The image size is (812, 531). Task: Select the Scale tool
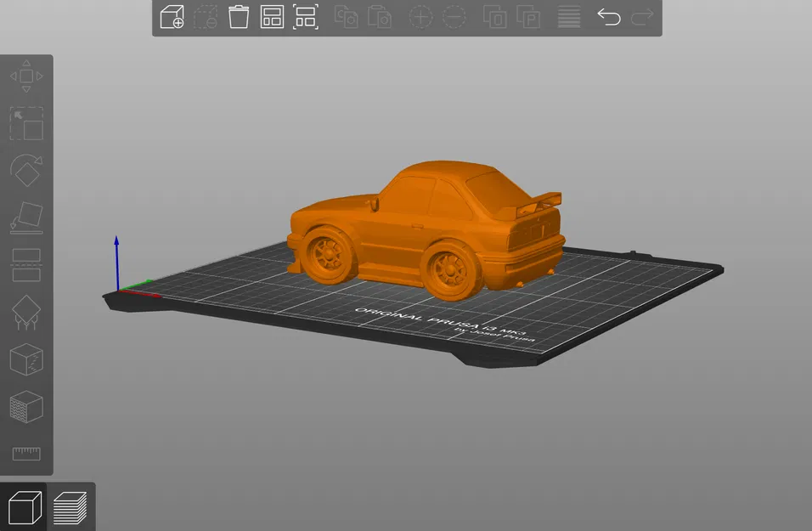click(26, 123)
